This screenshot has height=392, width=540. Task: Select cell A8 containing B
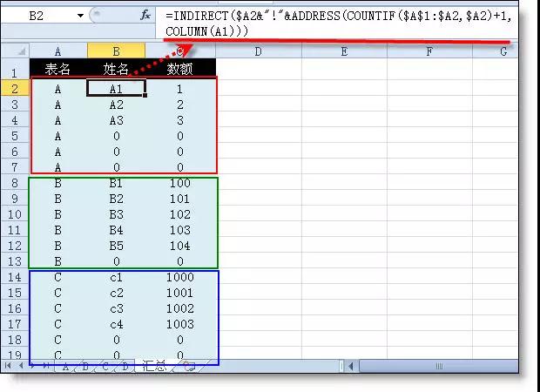(x=57, y=183)
